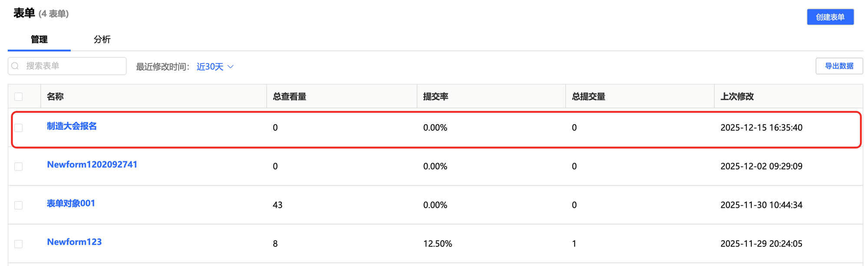868x266 pixels.
Task: Select the 管理 tab
Action: pyautogui.click(x=39, y=40)
